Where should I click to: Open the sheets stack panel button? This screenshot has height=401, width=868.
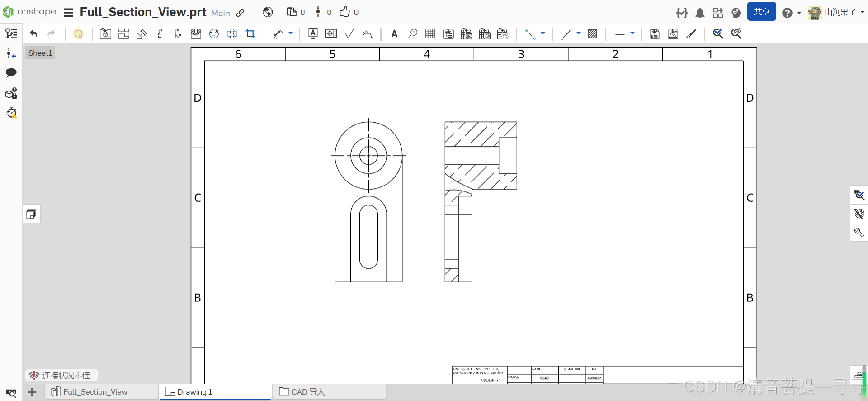pyautogui.click(x=31, y=214)
